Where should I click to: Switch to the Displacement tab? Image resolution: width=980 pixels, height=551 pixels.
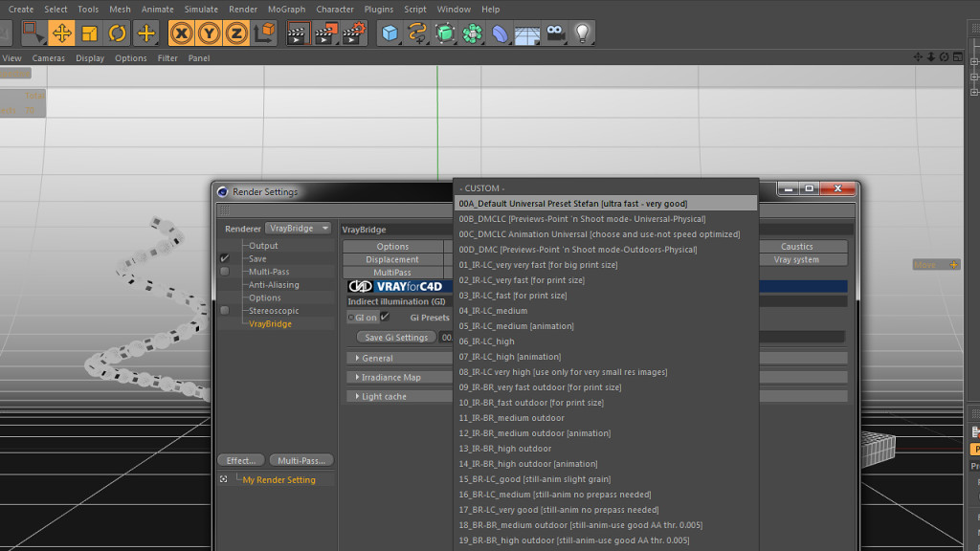tap(392, 259)
